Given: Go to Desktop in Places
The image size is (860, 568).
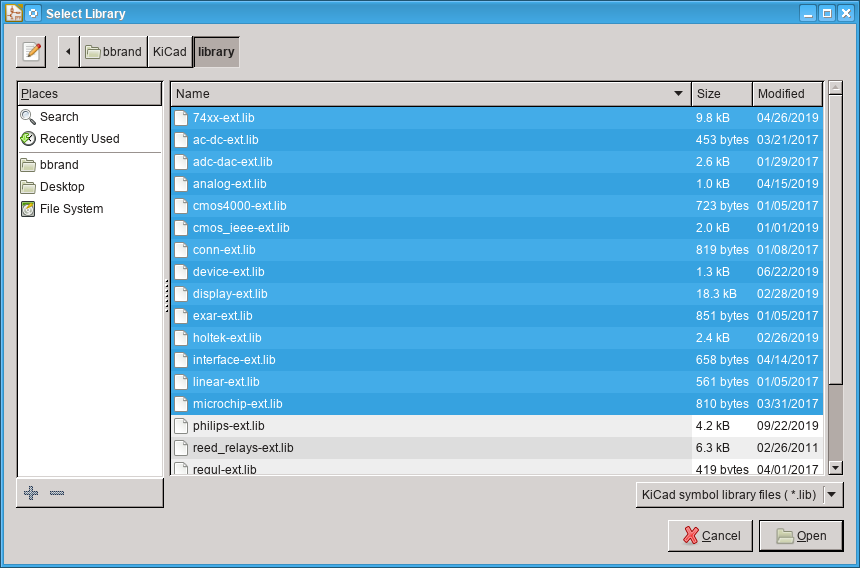Looking at the screenshot, I should pos(90,186).
